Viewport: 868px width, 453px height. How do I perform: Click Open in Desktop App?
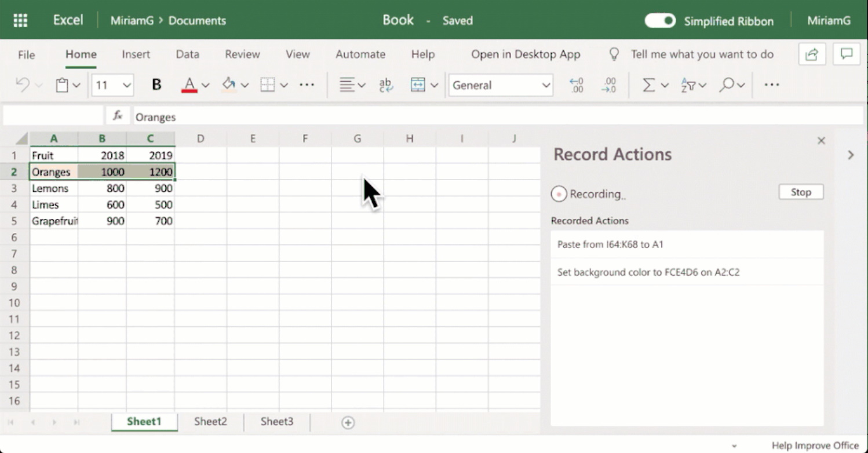(x=525, y=54)
